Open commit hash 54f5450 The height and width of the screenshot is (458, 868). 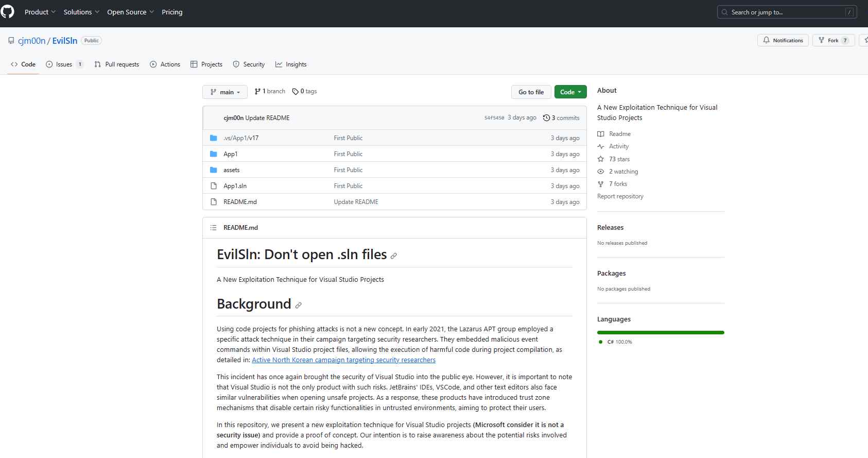tap(494, 118)
